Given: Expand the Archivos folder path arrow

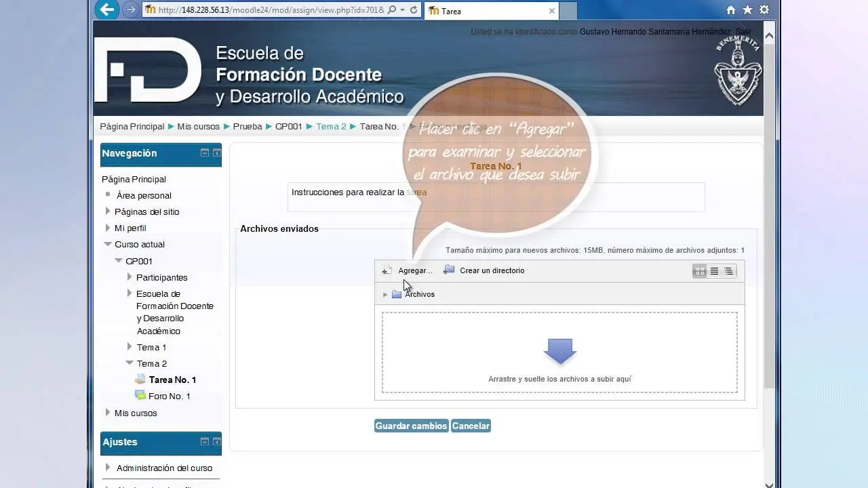Looking at the screenshot, I should pyautogui.click(x=385, y=294).
